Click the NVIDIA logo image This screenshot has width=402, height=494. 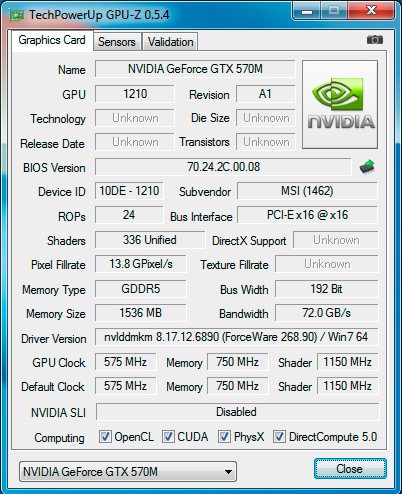tap(340, 104)
